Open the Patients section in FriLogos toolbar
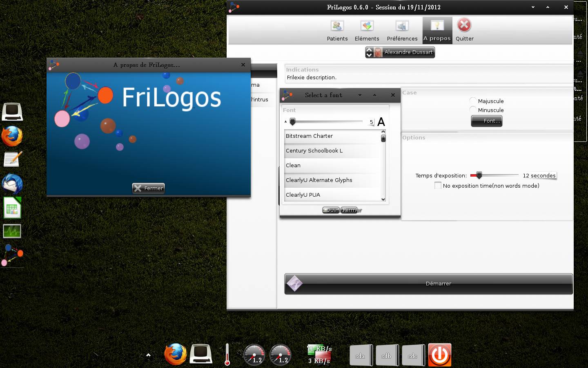The height and width of the screenshot is (368, 588). (x=337, y=30)
